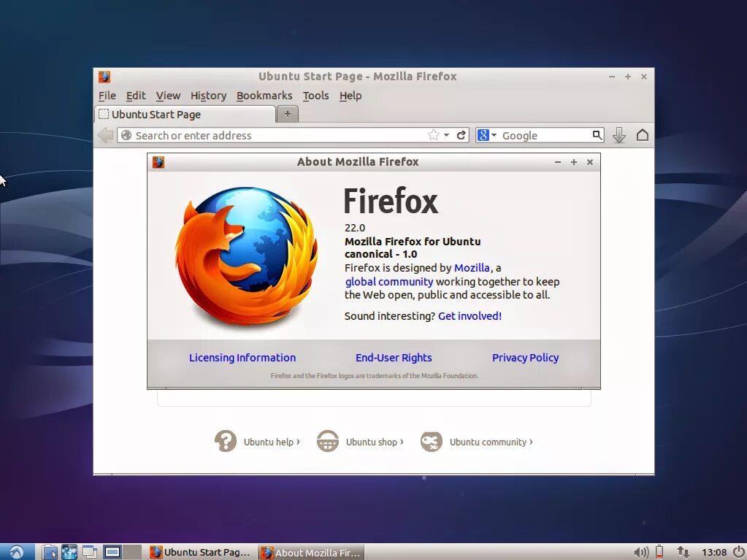Click the '22.0' version text
This screenshot has width=747, height=560.
[x=355, y=228]
